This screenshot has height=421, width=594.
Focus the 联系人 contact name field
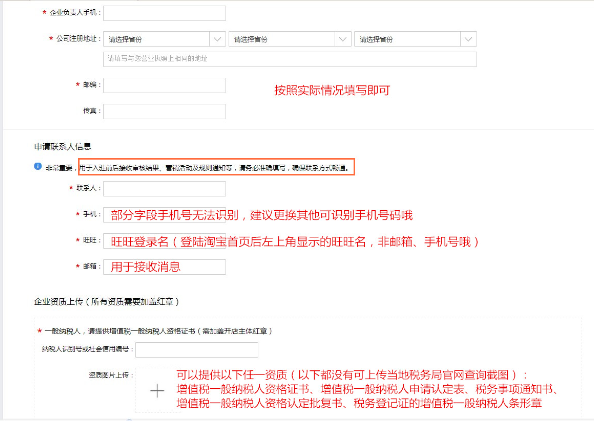[164, 189]
